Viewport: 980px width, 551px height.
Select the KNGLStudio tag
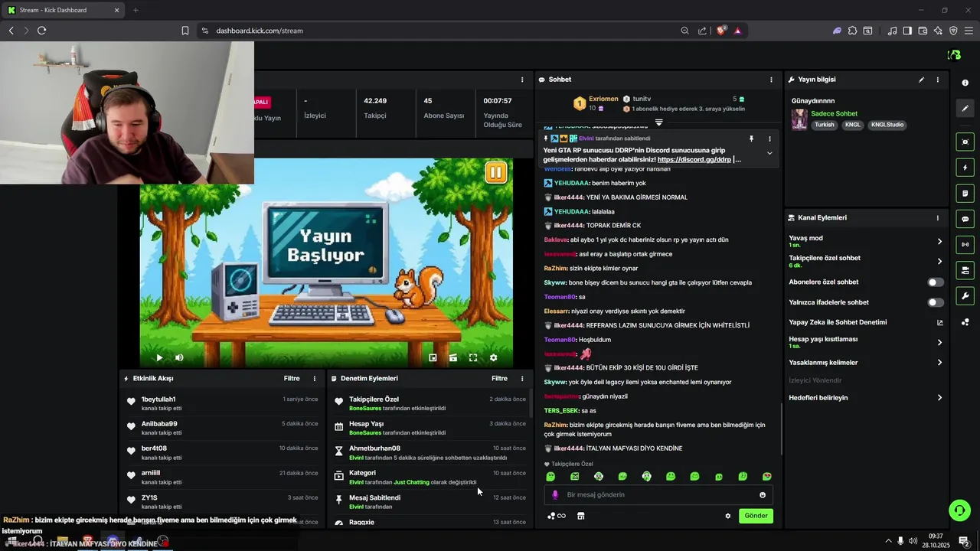(x=887, y=125)
